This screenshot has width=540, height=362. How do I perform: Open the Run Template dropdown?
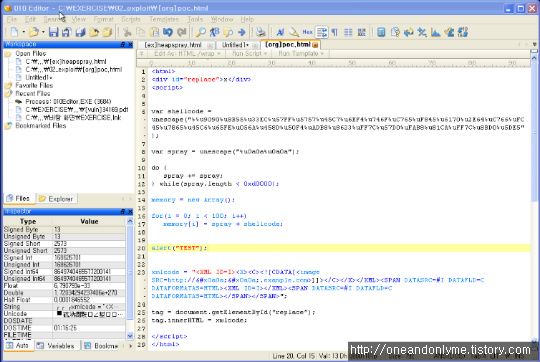pos(301,53)
